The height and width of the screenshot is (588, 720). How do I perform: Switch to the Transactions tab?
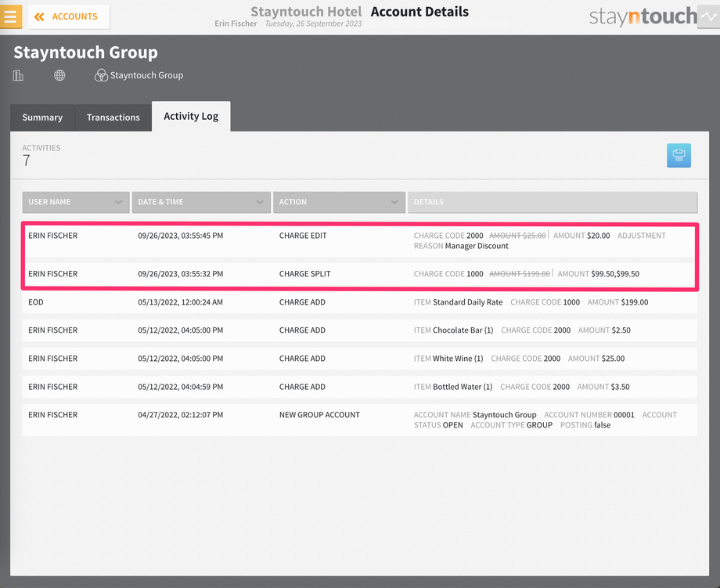pos(113,117)
